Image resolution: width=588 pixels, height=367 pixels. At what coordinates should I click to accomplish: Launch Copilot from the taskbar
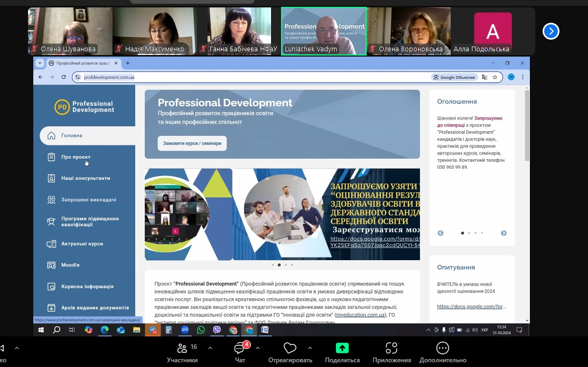click(x=89, y=330)
